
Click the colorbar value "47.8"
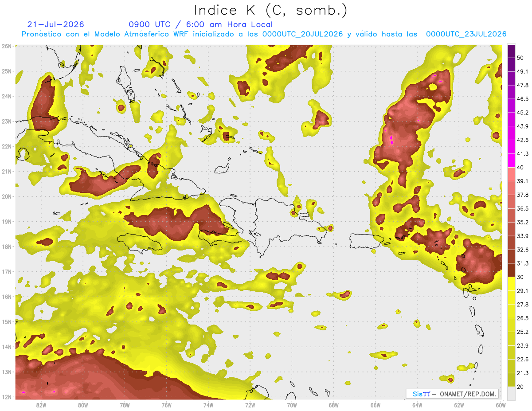pos(523,85)
